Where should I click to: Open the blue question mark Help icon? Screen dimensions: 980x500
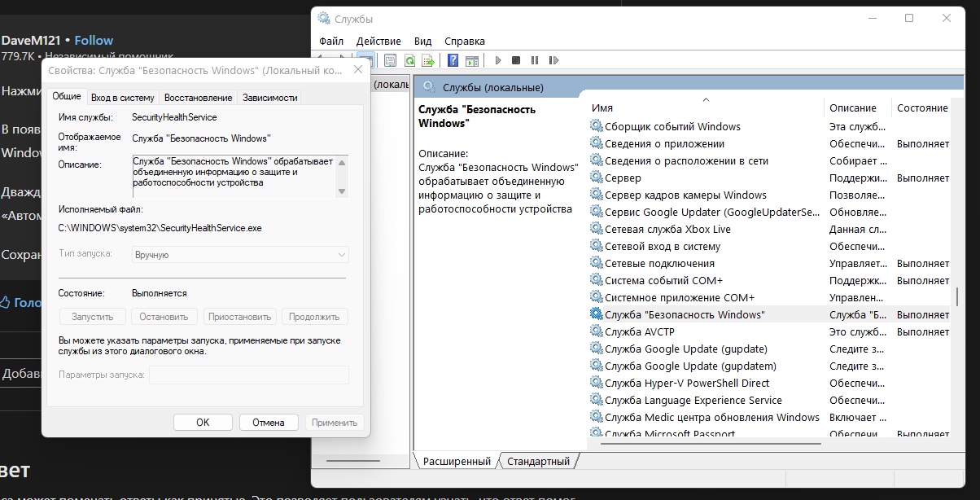[x=453, y=60]
